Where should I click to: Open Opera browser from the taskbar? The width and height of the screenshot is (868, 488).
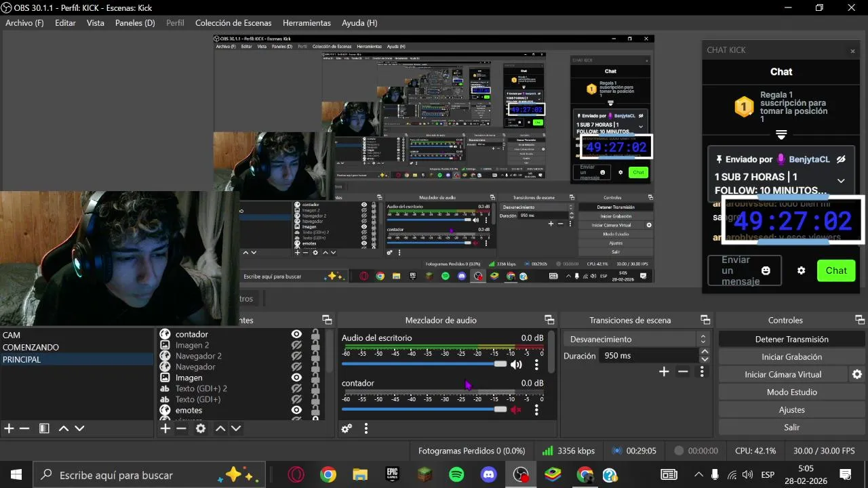pyautogui.click(x=296, y=474)
